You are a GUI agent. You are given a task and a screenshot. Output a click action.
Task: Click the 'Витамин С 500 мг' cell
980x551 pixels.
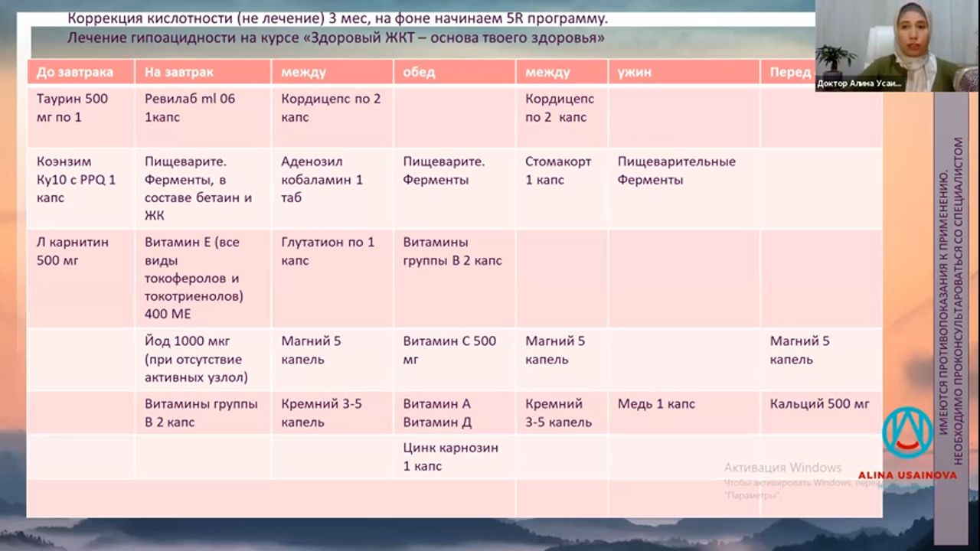pyautogui.click(x=449, y=350)
